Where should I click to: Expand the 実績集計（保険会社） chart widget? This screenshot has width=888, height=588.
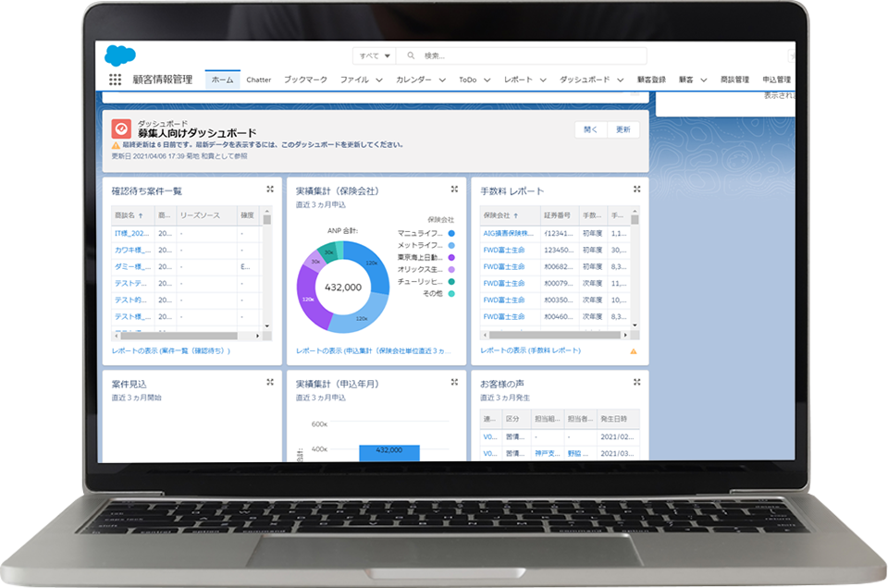(454, 189)
